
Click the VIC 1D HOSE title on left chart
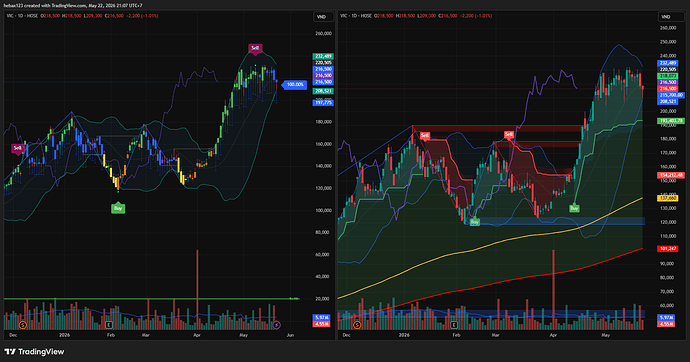tap(22, 16)
